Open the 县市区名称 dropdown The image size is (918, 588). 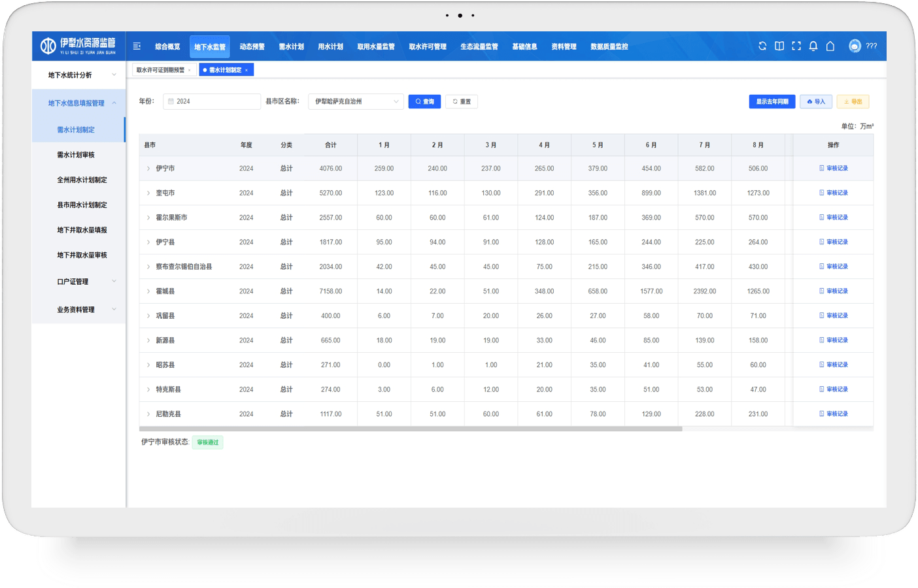click(x=356, y=101)
